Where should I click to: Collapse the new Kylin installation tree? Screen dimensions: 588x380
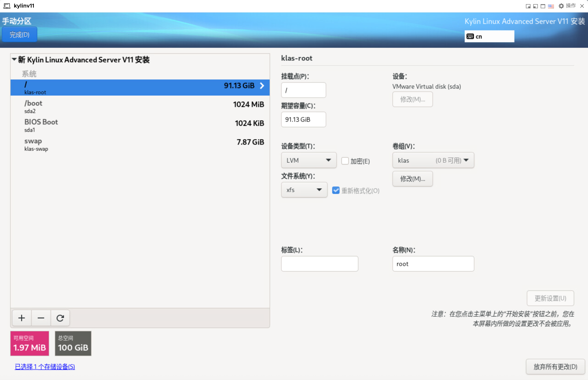(x=14, y=59)
